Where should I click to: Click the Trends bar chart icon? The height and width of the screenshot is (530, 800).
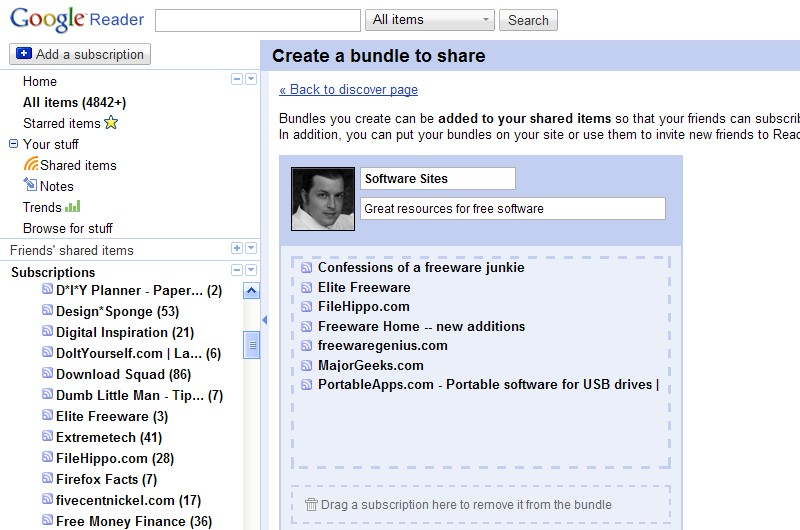tap(72, 206)
